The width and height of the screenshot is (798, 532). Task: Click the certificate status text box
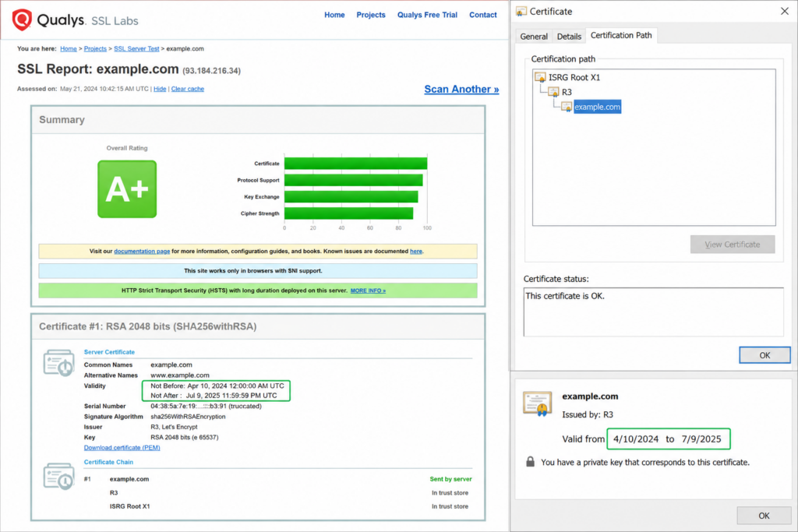[654, 312]
